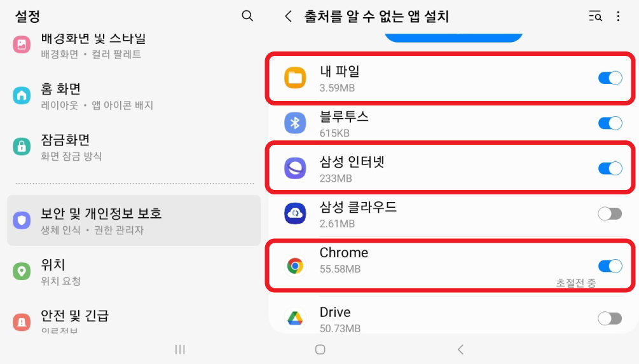
Task: Tap the 삼성 인터넷 browser icon
Action: [295, 168]
